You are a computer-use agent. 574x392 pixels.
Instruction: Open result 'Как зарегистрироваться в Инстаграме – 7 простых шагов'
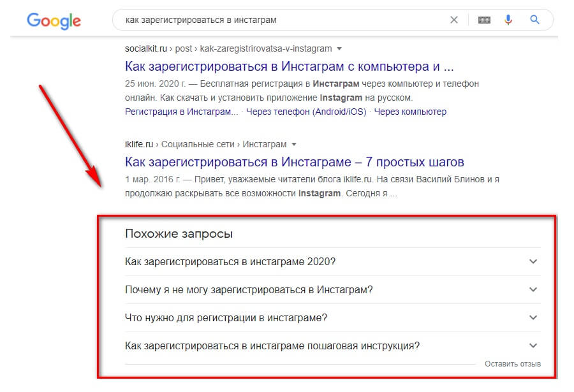point(294,162)
